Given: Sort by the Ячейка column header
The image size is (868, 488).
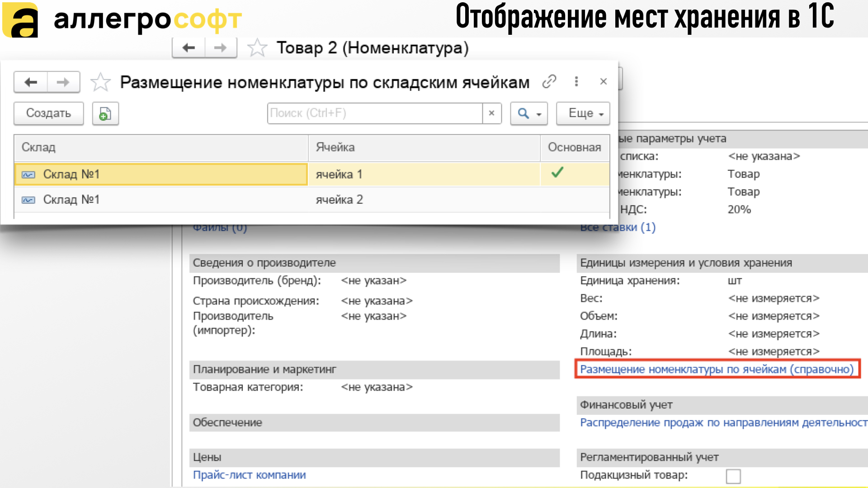Looking at the screenshot, I should [424, 148].
